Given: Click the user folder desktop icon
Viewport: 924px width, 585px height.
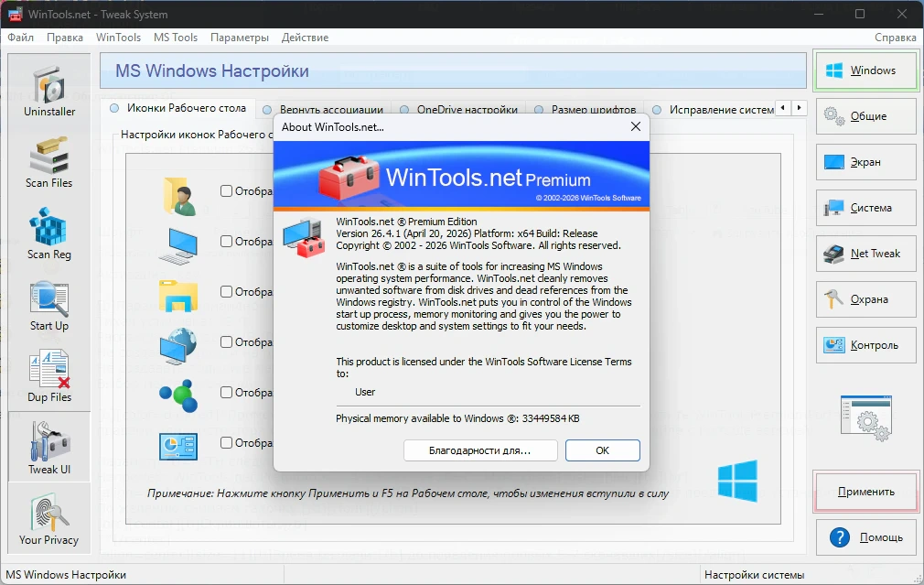Looking at the screenshot, I should [x=179, y=196].
